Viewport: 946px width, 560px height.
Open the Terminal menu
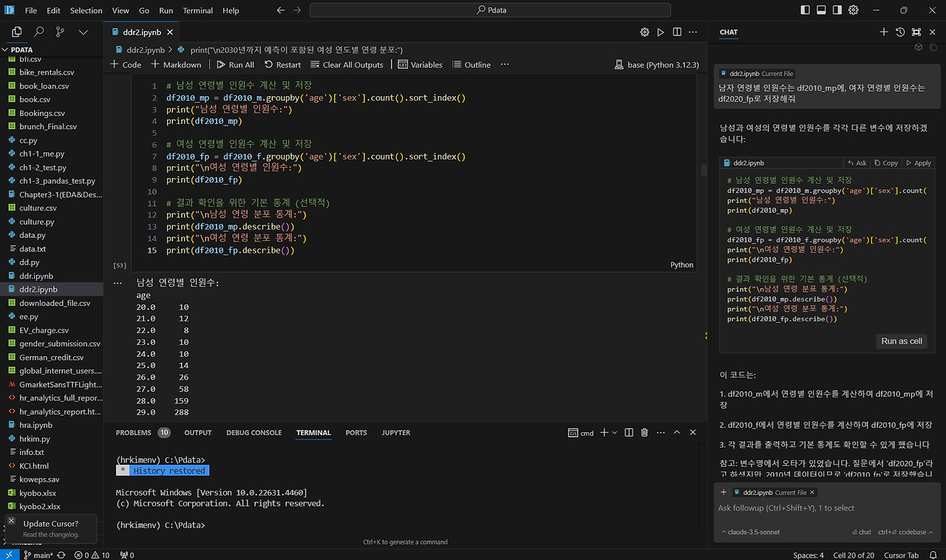[197, 10]
